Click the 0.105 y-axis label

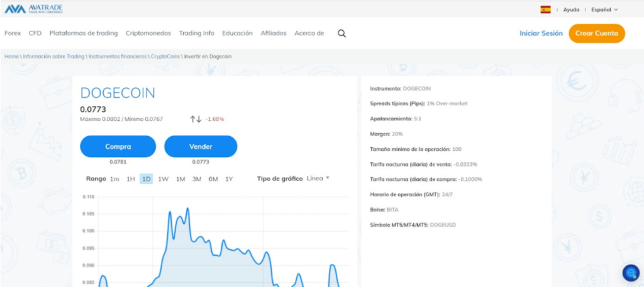point(89,214)
